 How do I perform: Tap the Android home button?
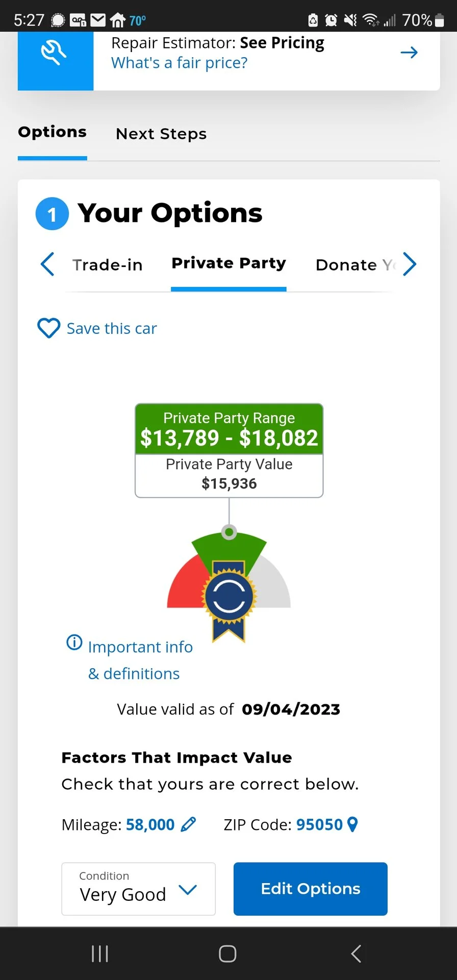tap(227, 953)
